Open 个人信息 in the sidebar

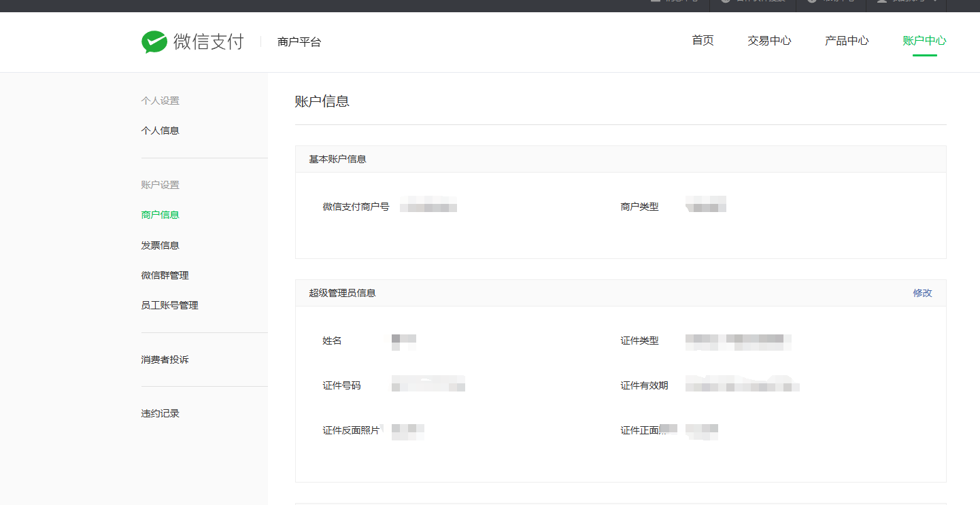pos(160,130)
